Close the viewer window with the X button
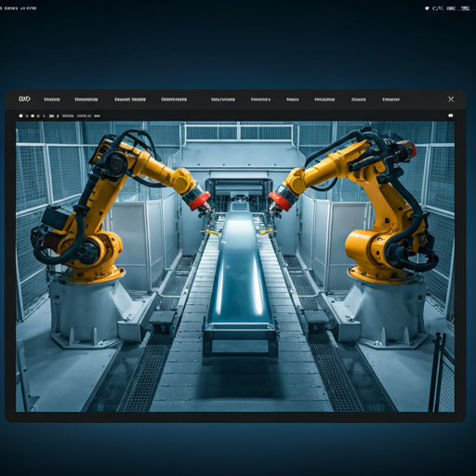 (451, 99)
